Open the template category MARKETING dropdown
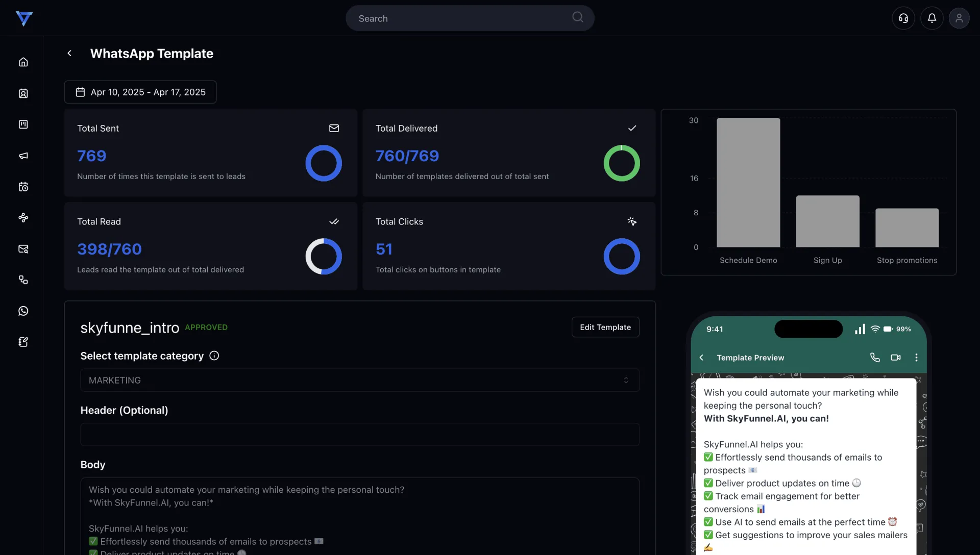This screenshot has width=980, height=555. point(359,380)
